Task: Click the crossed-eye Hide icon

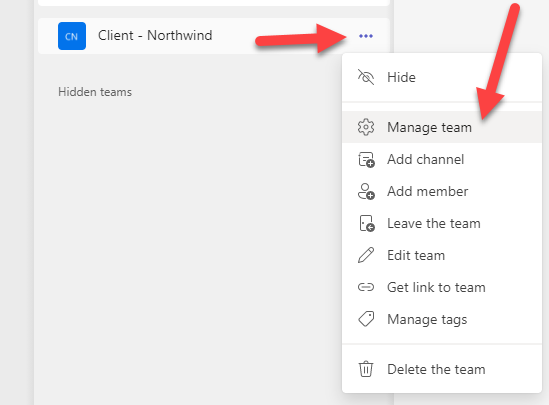Action: [366, 77]
